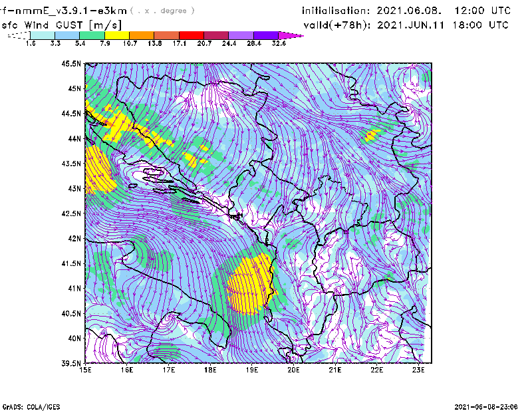The image size is (532, 411).
Task: Click the legend value 20.7
Action: click(x=204, y=43)
